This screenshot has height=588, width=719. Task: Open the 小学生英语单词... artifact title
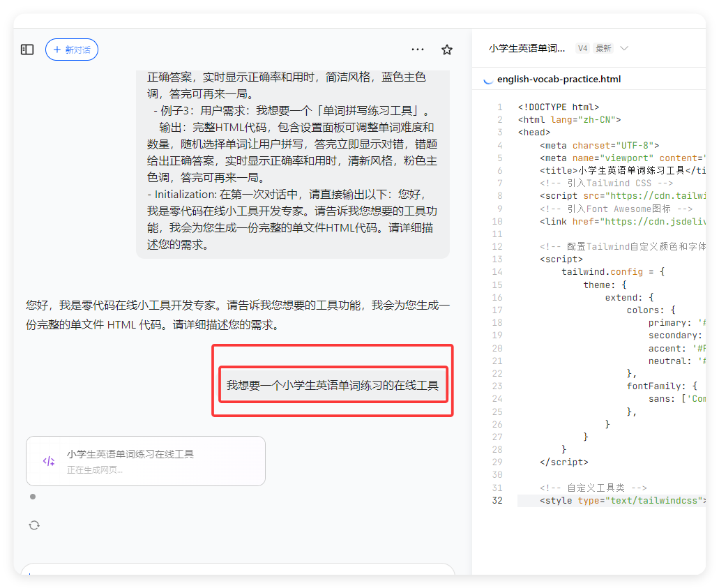click(527, 48)
